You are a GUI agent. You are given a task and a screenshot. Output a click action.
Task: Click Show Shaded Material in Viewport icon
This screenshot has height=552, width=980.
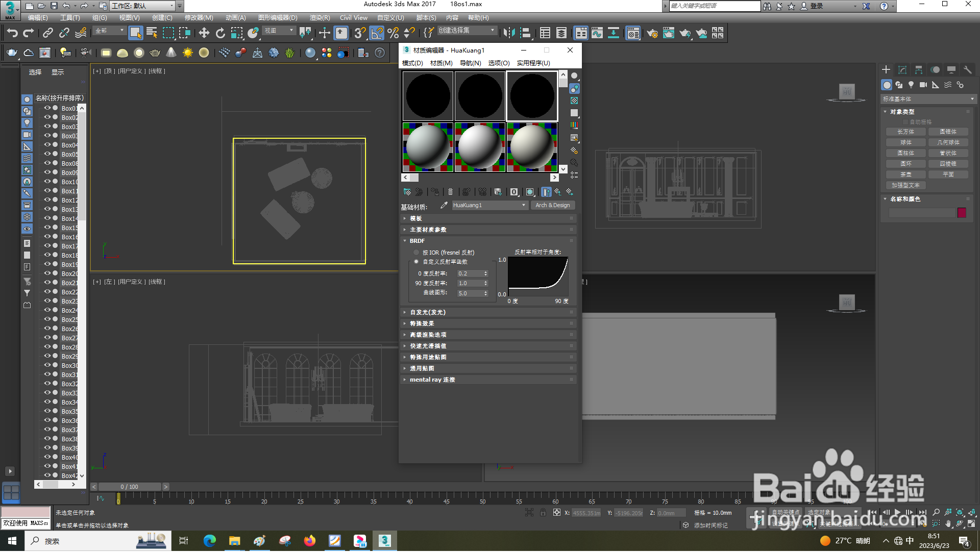click(x=530, y=192)
